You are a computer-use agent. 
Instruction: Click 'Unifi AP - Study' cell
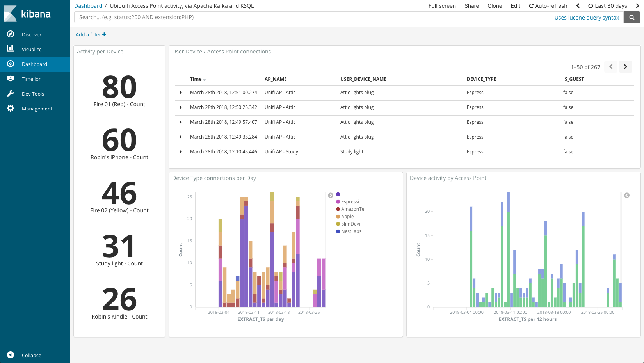pyautogui.click(x=281, y=152)
